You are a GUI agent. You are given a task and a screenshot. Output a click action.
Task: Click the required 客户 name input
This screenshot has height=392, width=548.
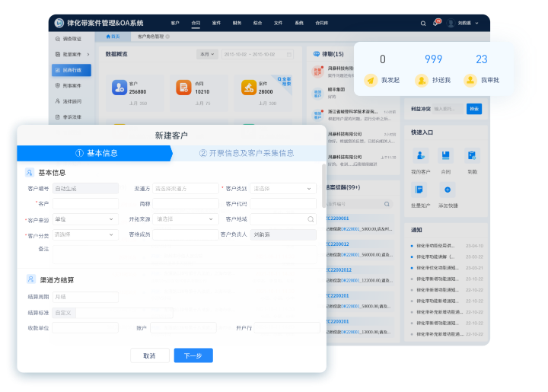(x=85, y=204)
